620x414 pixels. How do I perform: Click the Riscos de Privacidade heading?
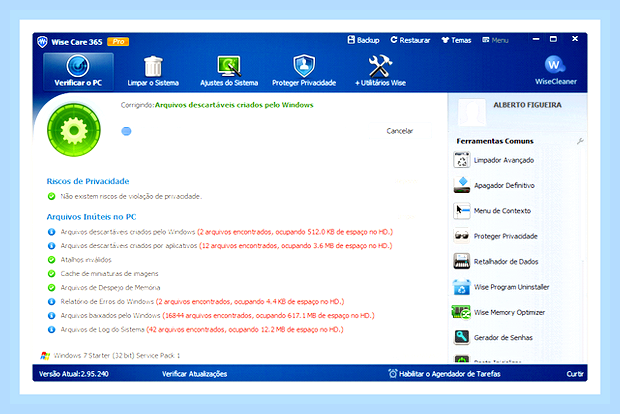(88, 181)
